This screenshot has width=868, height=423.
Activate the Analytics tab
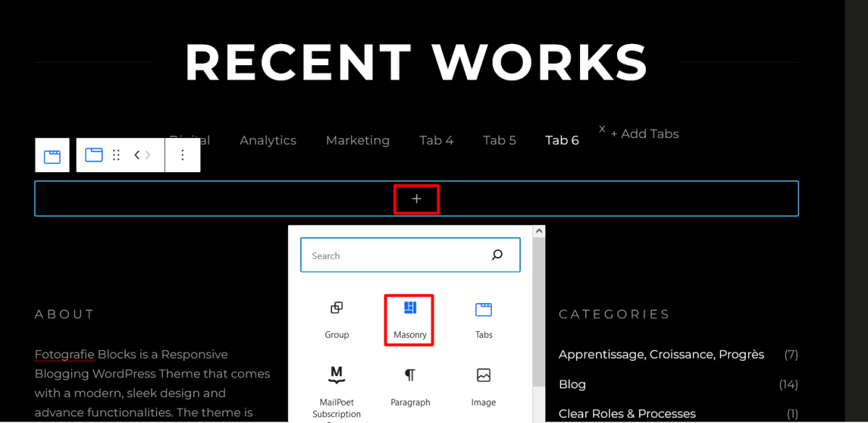tap(268, 140)
